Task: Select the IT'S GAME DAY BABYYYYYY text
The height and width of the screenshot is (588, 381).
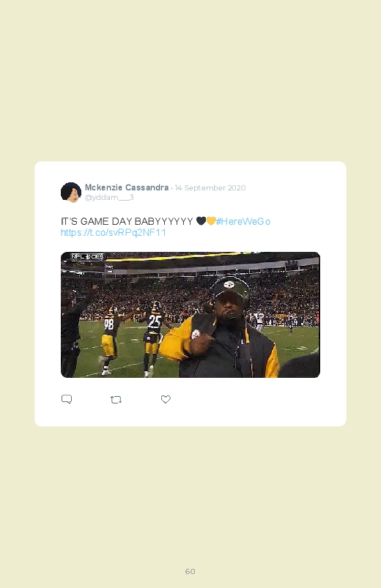Action: [x=127, y=221]
